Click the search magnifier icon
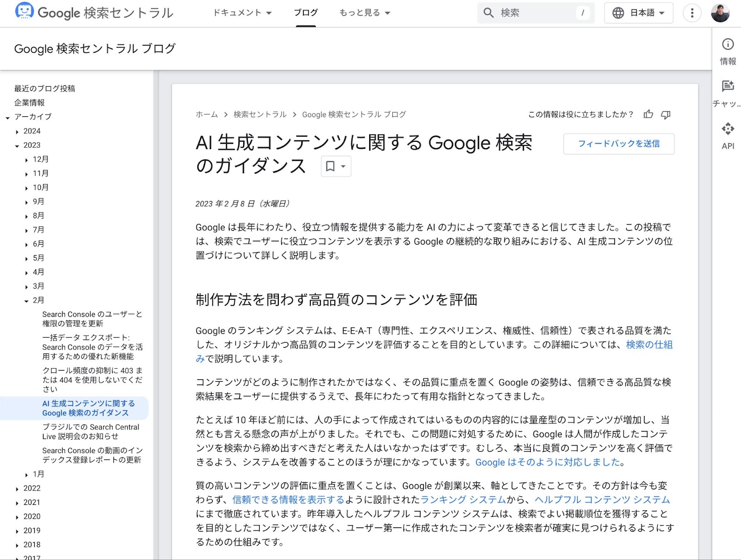The height and width of the screenshot is (560, 741). 489,13
